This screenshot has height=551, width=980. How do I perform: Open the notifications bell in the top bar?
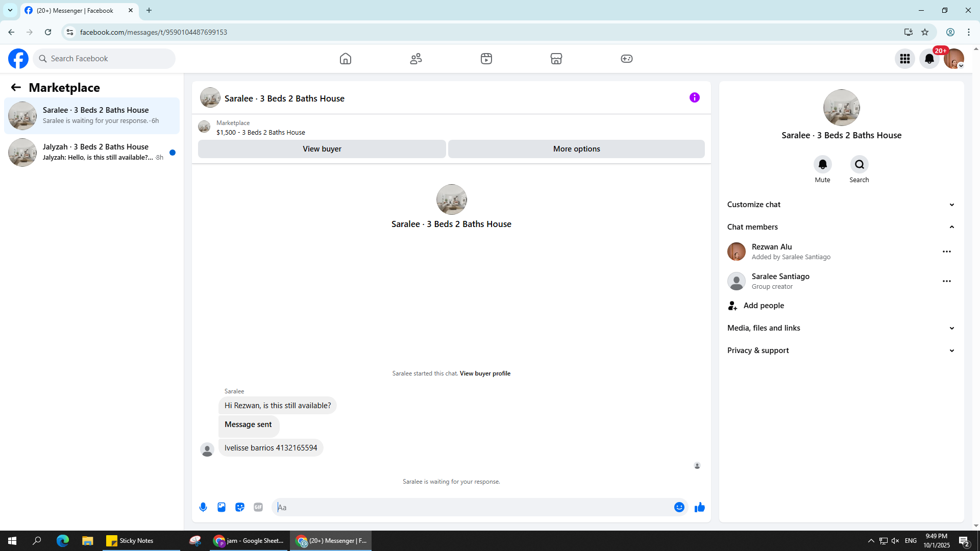click(x=929, y=59)
